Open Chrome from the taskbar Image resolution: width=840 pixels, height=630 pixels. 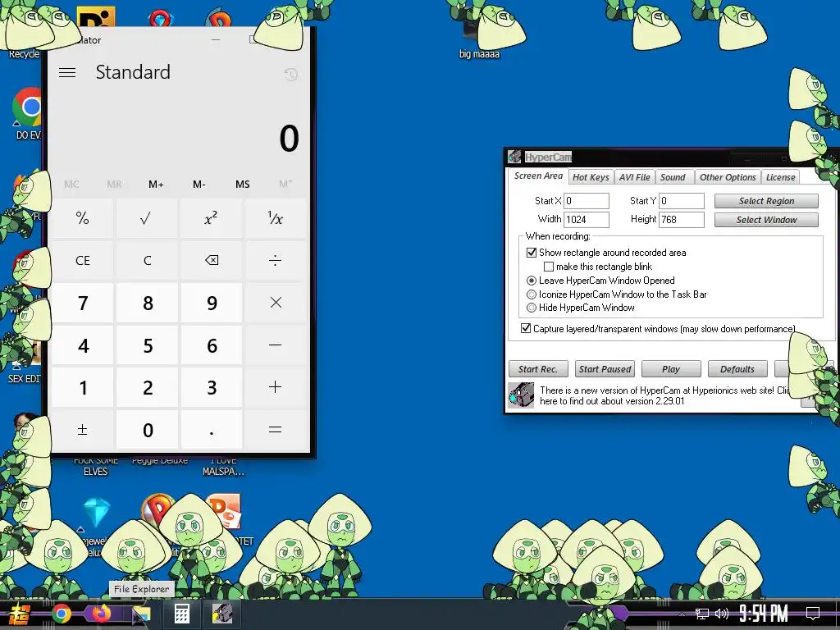click(x=62, y=614)
